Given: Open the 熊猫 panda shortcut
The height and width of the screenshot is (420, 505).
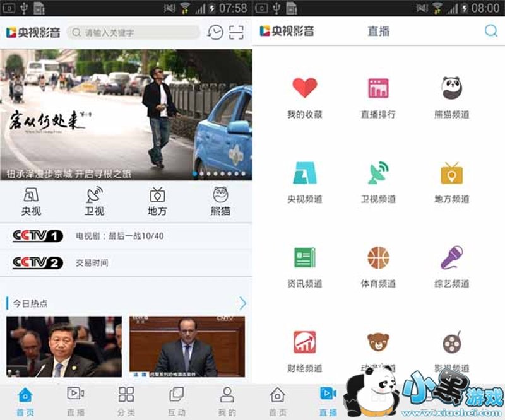Looking at the screenshot, I should click(220, 202).
